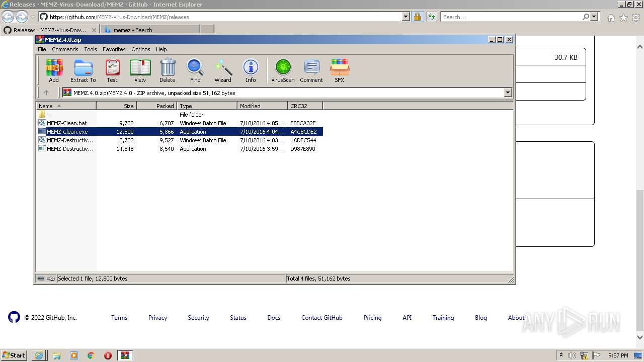The image size is (644, 362).
Task: Sort the list by Name column
Action: 66,106
